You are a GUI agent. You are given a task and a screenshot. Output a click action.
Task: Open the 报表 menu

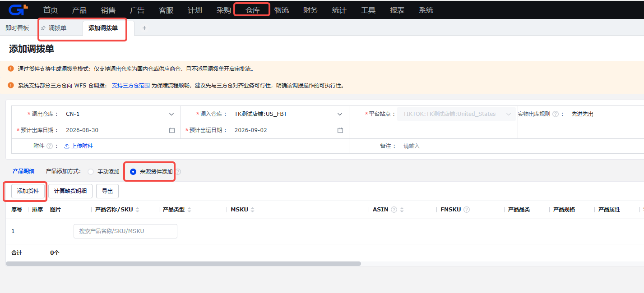pyautogui.click(x=397, y=10)
